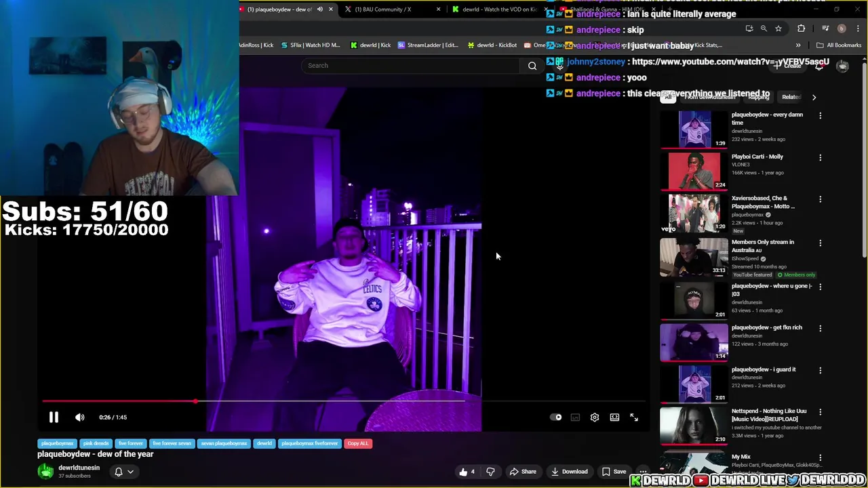Pause the YouTube video
The width and height of the screenshot is (868, 488).
[54, 418]
